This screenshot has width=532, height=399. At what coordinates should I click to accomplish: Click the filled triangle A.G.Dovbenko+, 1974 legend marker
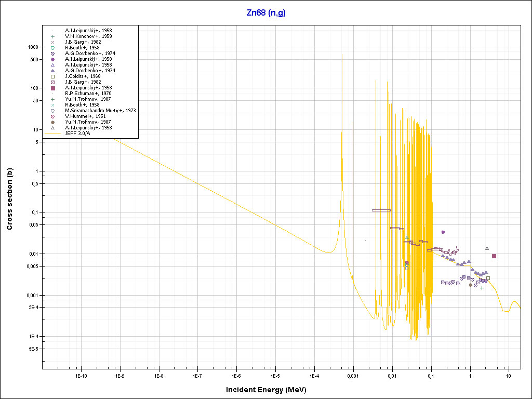click(53, 71)
